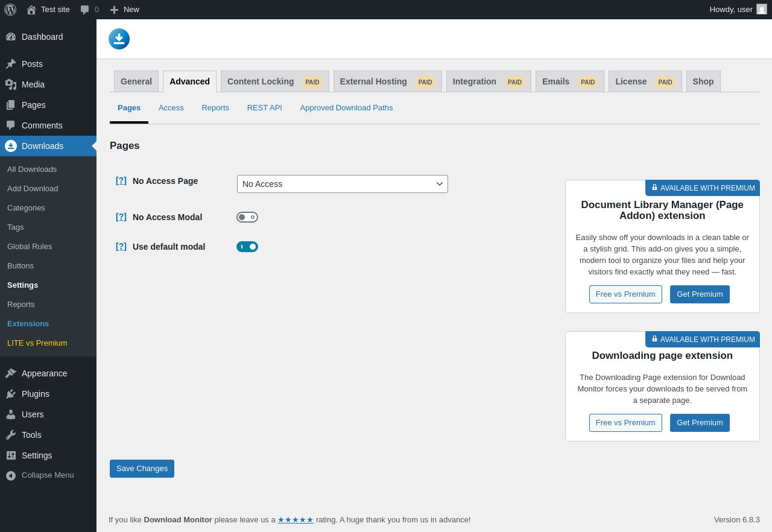The image size is (772, 532).
Task: Click the help icon beside No Access Modal
Action: pyautogui.click(x=121, y=217)
